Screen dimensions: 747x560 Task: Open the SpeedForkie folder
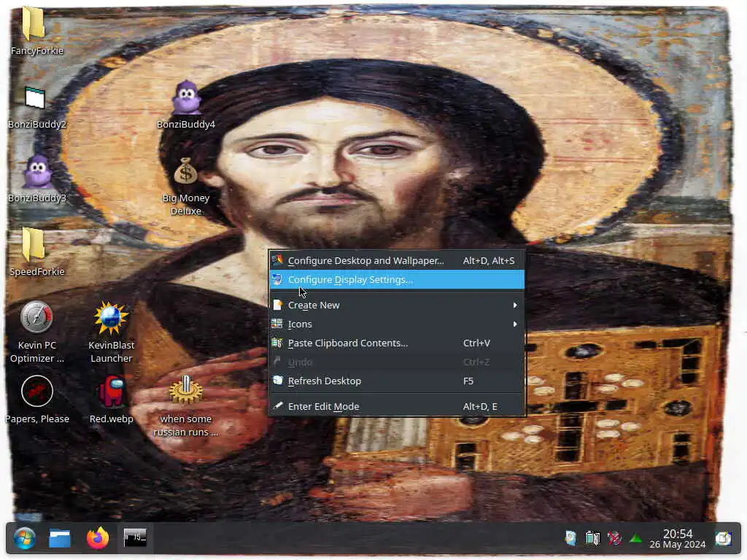click(x=36, y=252)
